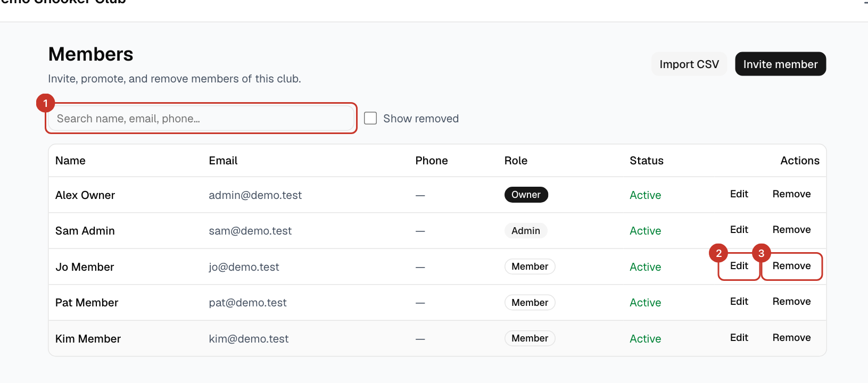This screenshot has height=383, width=868.
Task: Remove Jo Member from the club
Action: pyautogui.click(x=791, y=266)
